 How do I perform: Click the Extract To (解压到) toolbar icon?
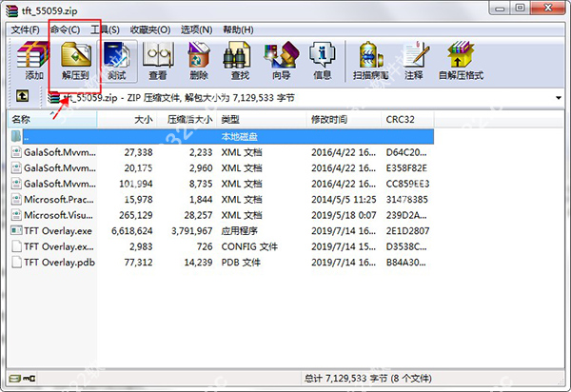pos(76,55)
